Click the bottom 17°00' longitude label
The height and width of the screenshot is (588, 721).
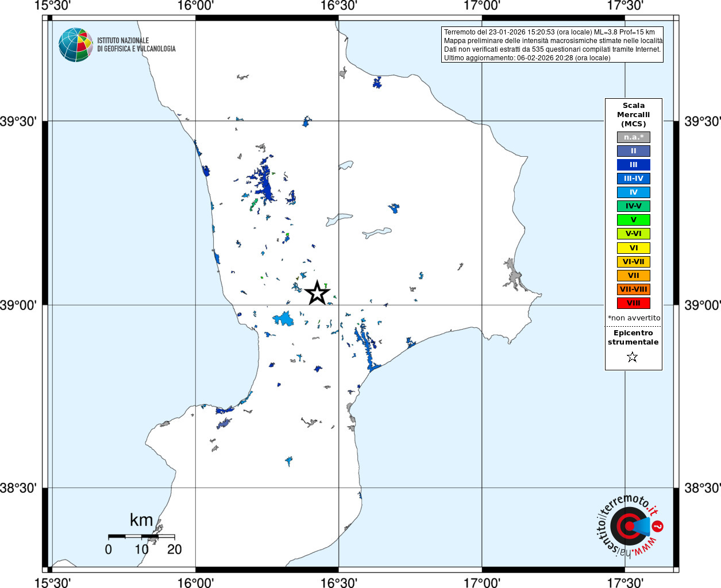[481, 583]
